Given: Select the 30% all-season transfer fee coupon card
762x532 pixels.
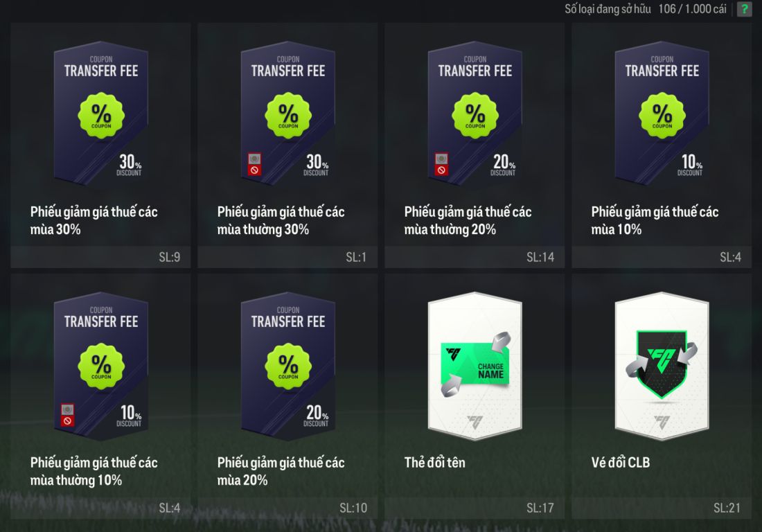Looking at the screenshot, I should (x=100, y=145).
